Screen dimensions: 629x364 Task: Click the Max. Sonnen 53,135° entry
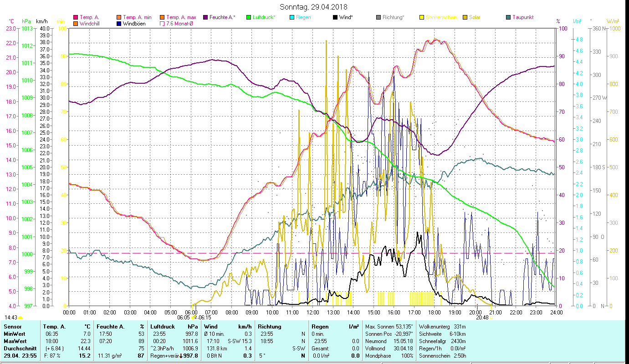coord(389,327)
